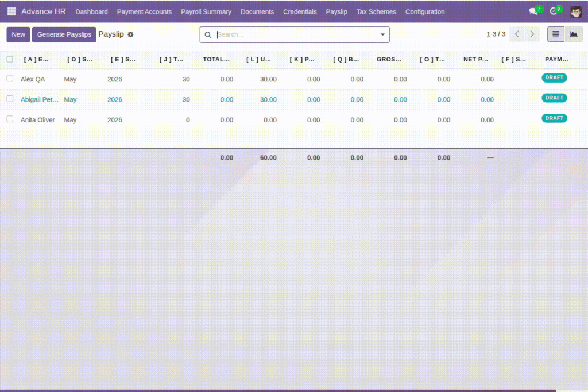Open the Alex QA payslip record
This screenshot has width=588, height=392.
(x=33, y=79)
